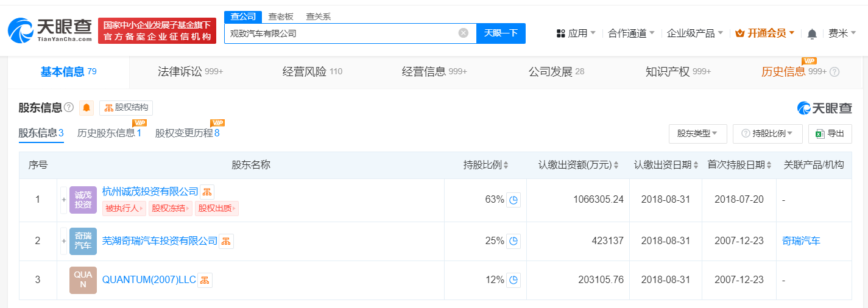Click the bell alert icon beside 股东信息
868x308 pixels.
pos(86,108)
